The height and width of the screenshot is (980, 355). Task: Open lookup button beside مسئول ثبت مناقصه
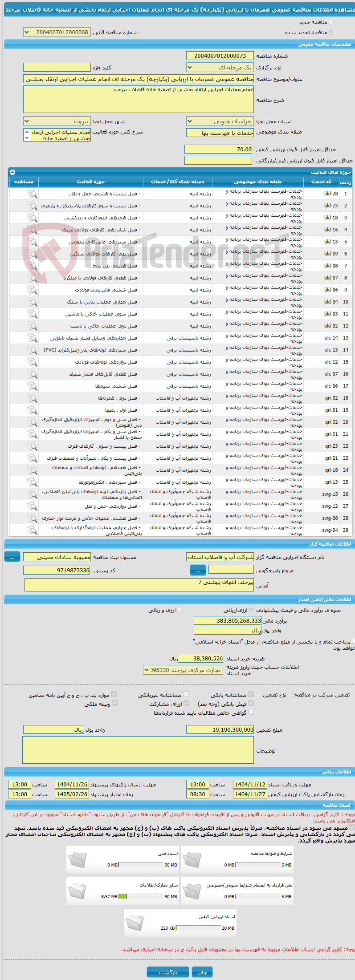(12, 557)
